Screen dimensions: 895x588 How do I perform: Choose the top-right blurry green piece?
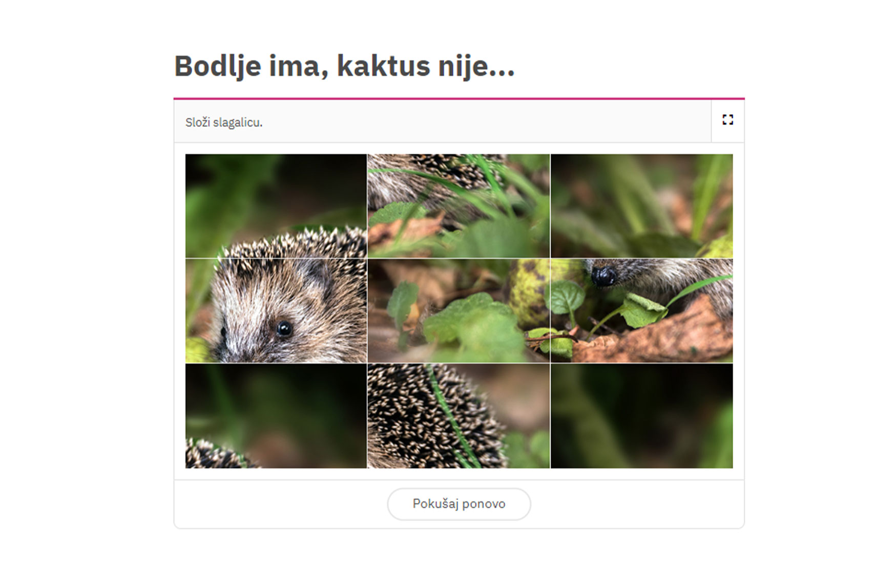tap(642, 206)
